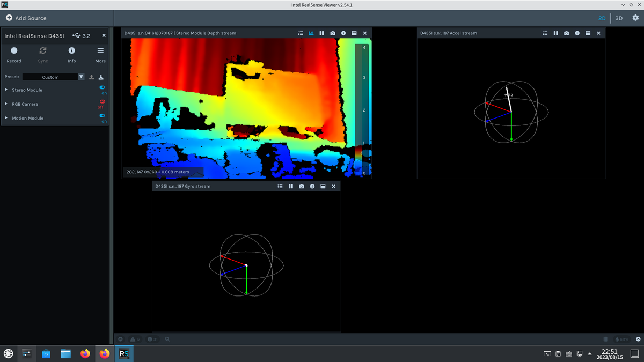This screenshot has height=362, width=644.
Task: Open the first Firefox taskbar icon
Action: point(85,353)
